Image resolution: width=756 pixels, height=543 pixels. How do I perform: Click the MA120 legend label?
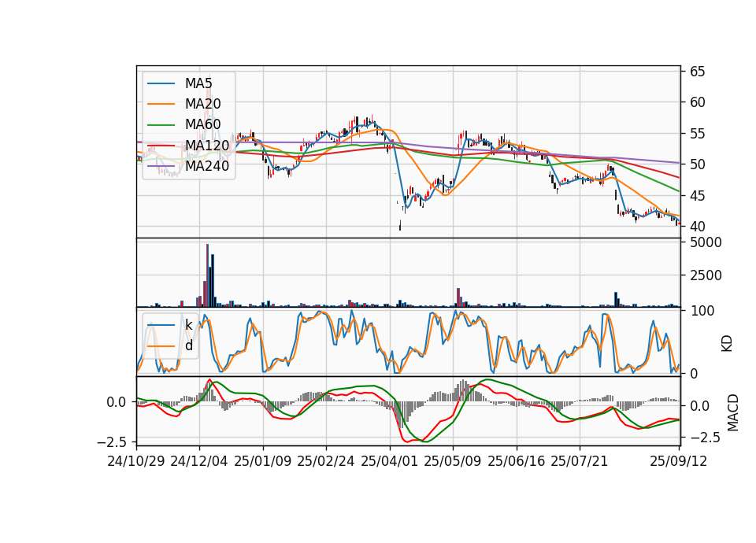pos(207,146)
